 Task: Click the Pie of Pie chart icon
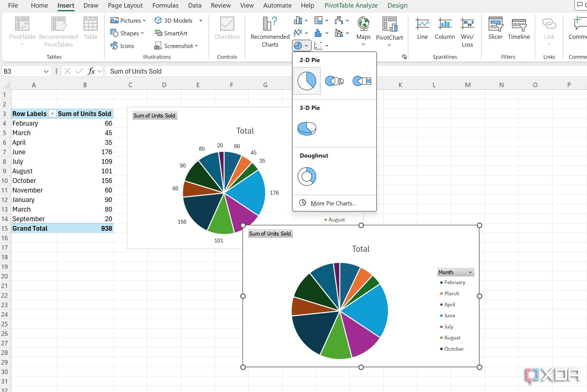coord(334,80)
